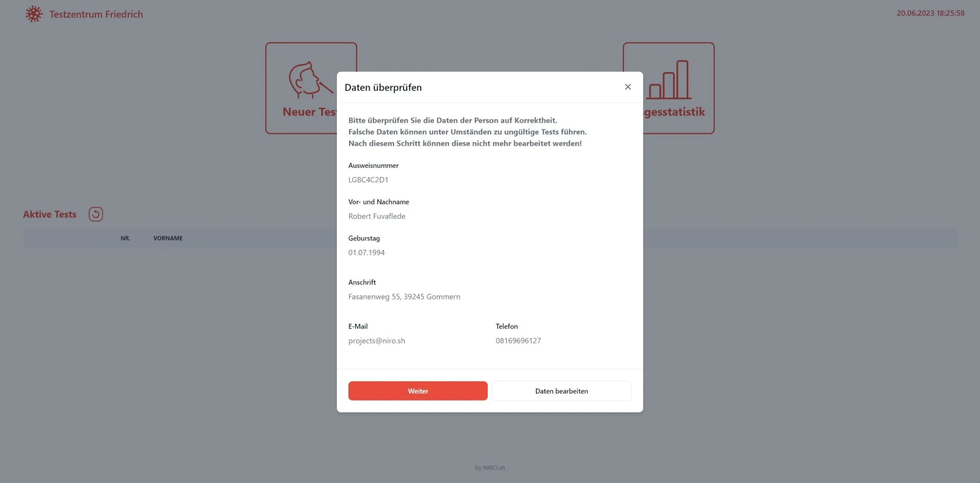The image size is (980, 483).
Task: Click the E-Mail label
Action: click(358, 326)
